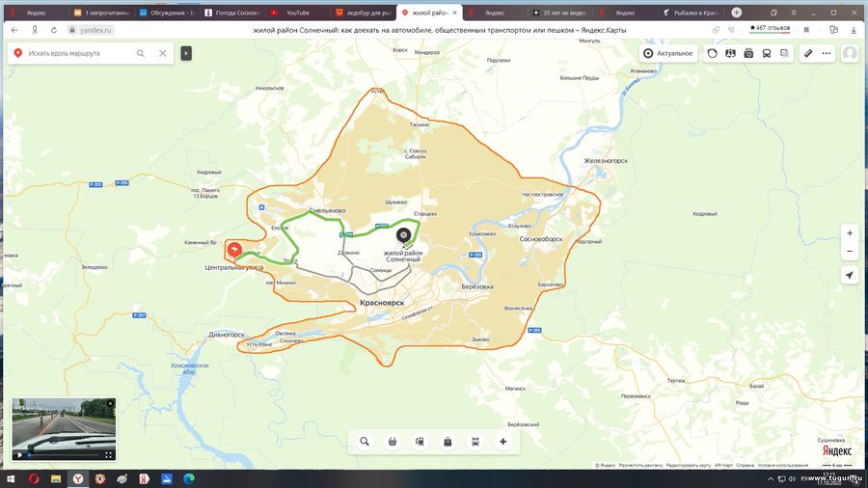868x488 pixels.
Task: Expand mini video player to fullscreen
Action: tap(108, 455)
